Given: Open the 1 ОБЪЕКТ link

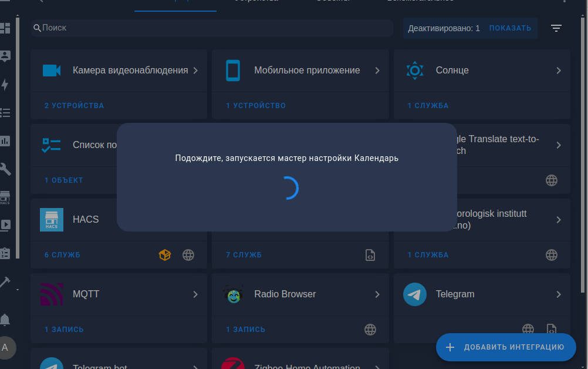Looking at the screenshot, I should [64, 180].
